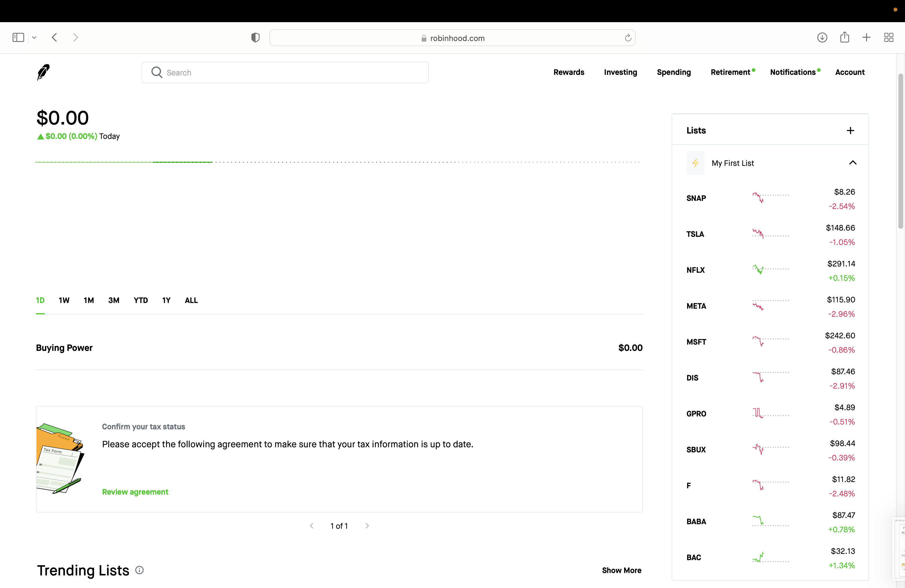Create a new list with the plus icon
Viewport: 905px width, 588px height.
coord(850,131)
